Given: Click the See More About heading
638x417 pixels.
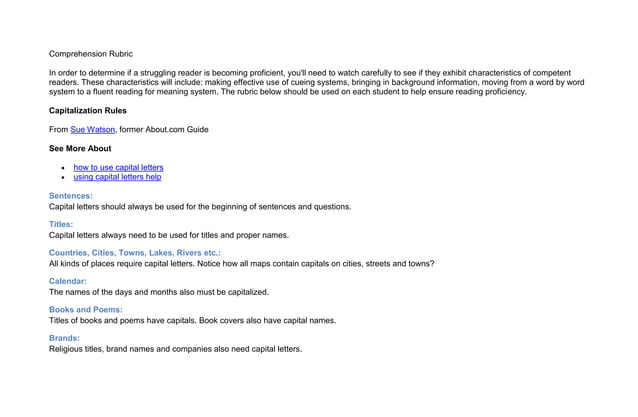Looking at the screenshot, I should pyautogui.click(x=80, y=148).
